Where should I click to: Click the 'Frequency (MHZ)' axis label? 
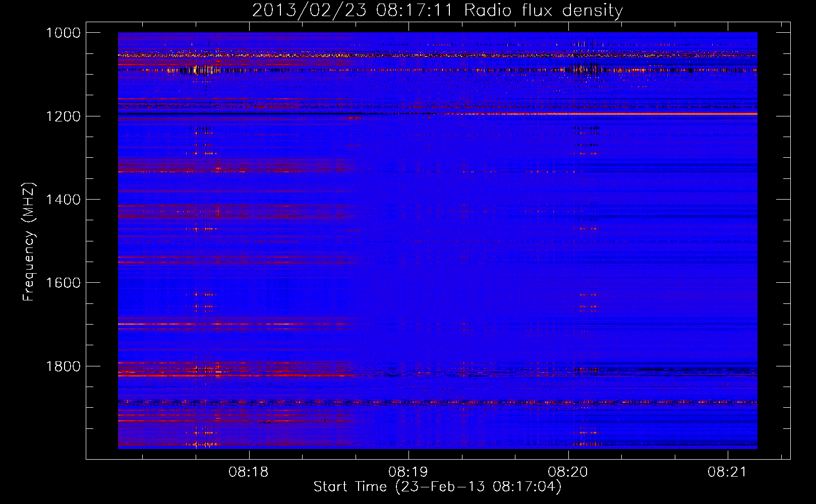29,242
